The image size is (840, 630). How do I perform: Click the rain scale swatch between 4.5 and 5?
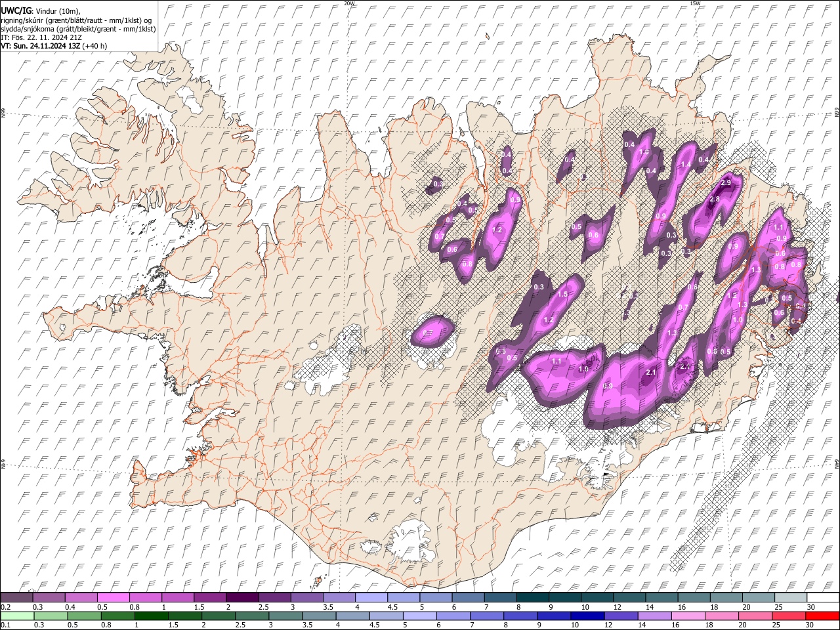click(x=386, y=616)
